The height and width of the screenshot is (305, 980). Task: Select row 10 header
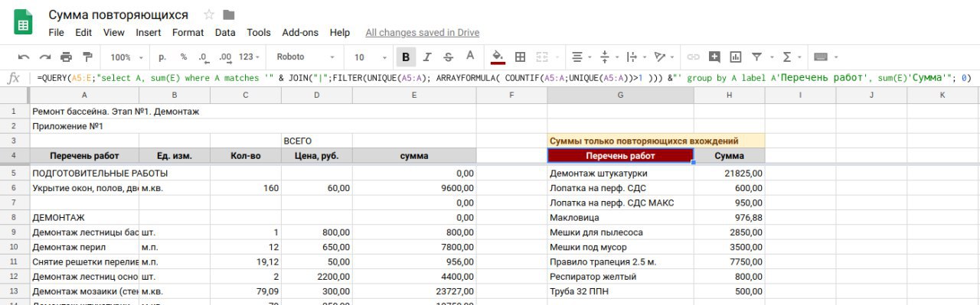[15, 247]
